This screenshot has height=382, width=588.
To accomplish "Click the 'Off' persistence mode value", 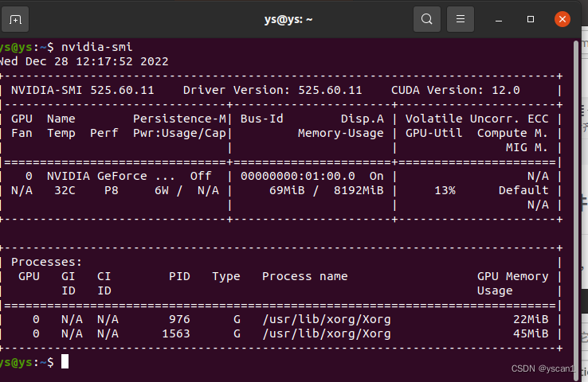I will coord(201,176).
